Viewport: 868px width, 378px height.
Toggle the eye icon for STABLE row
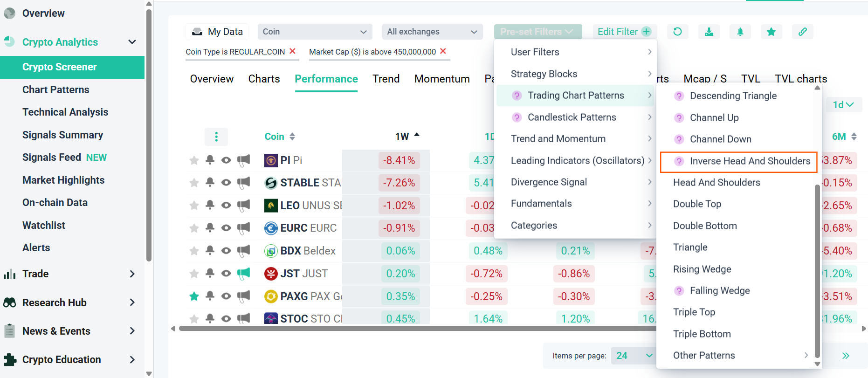pyautogui.click(x=226, y=183)
